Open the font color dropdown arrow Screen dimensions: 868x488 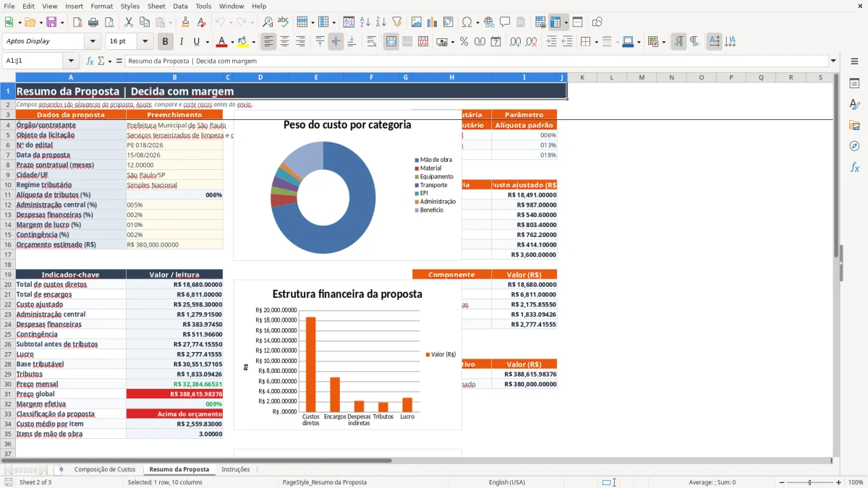tap(232, 42)
